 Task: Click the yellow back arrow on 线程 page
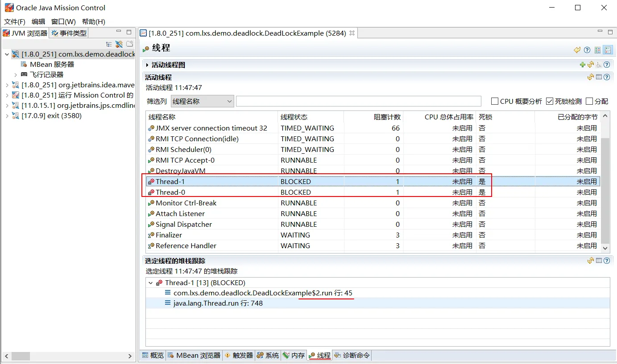(577, 50)
